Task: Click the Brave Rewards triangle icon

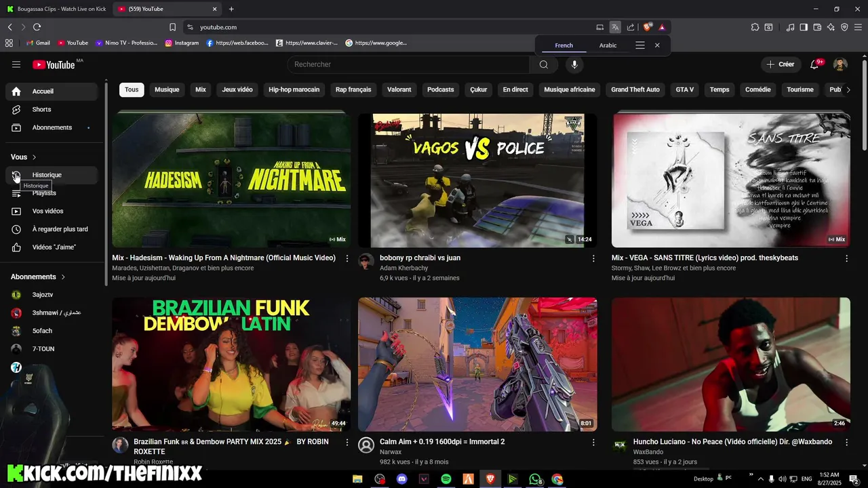Action: pyautogui.click(x=662, y=27)
